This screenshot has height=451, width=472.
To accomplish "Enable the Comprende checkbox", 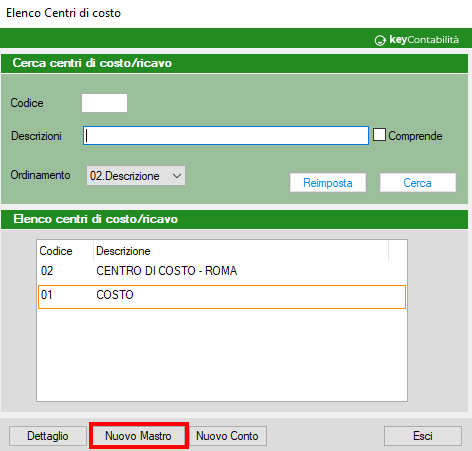I will coord(379,135).
